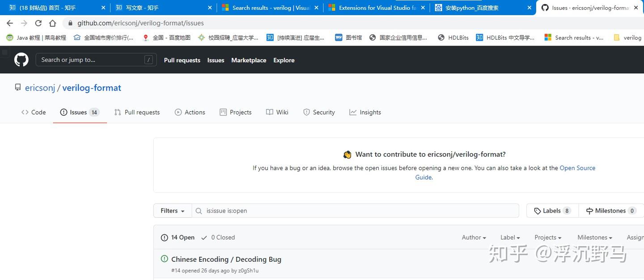The height and width of the screenshot is (280, 644).
Task: Click the Labels tag icon
Action: (538, 210)
